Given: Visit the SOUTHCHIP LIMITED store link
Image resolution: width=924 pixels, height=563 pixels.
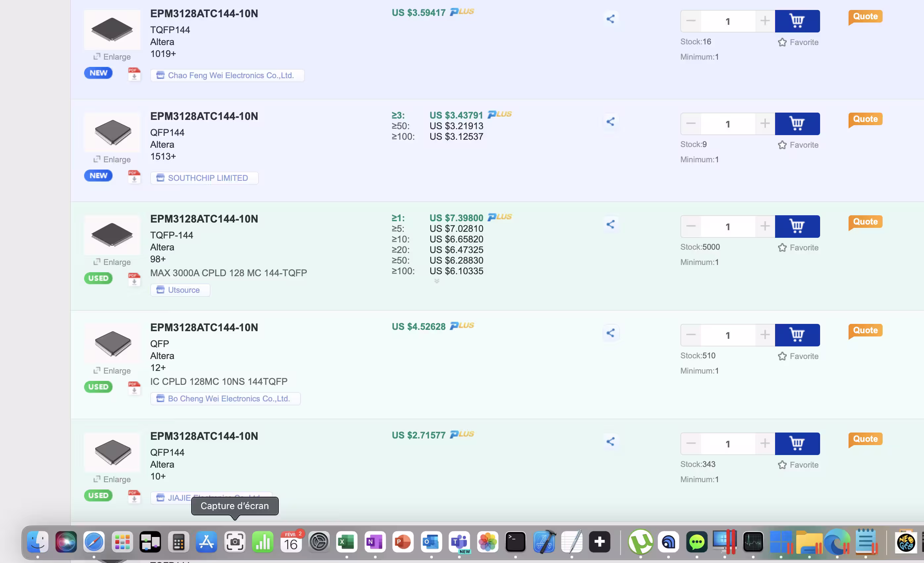Looking at the screenshot, I should pyautogui.click(x=205, y=178).
